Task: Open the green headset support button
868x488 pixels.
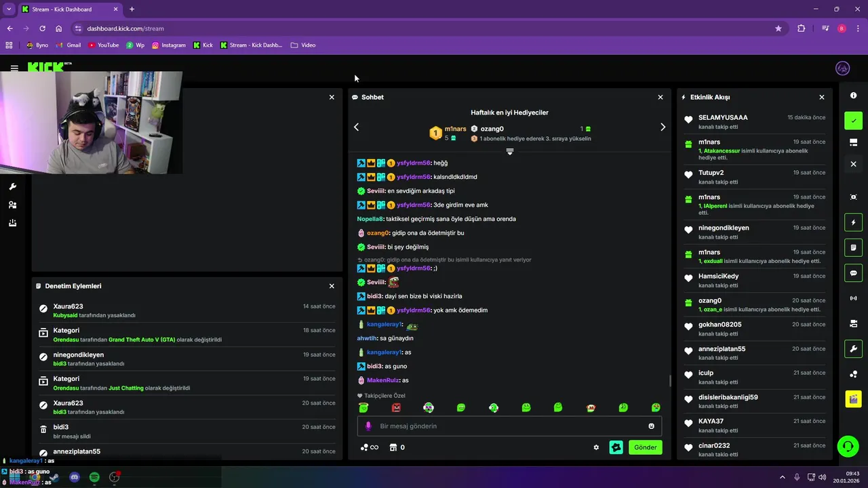Action: click(848, 446)
